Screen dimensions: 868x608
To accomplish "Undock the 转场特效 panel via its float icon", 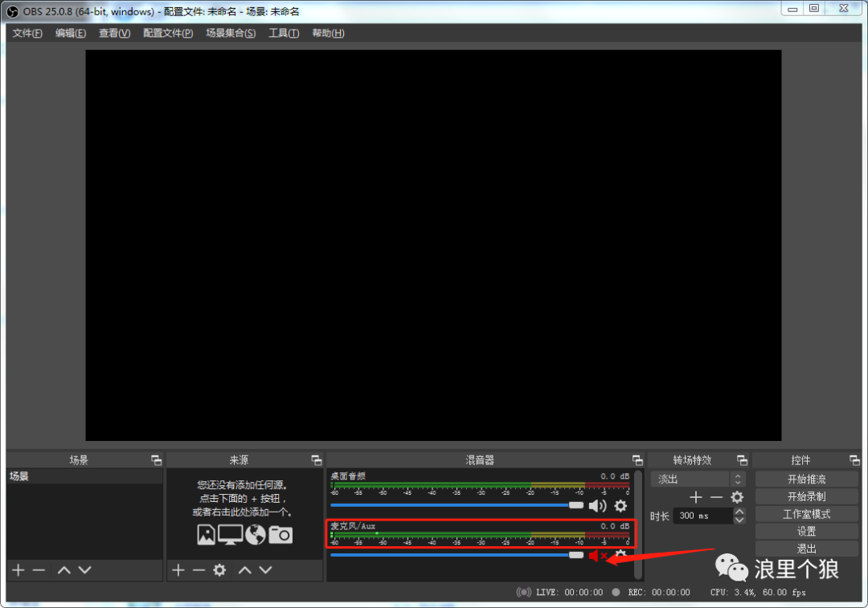I will 742,460.
